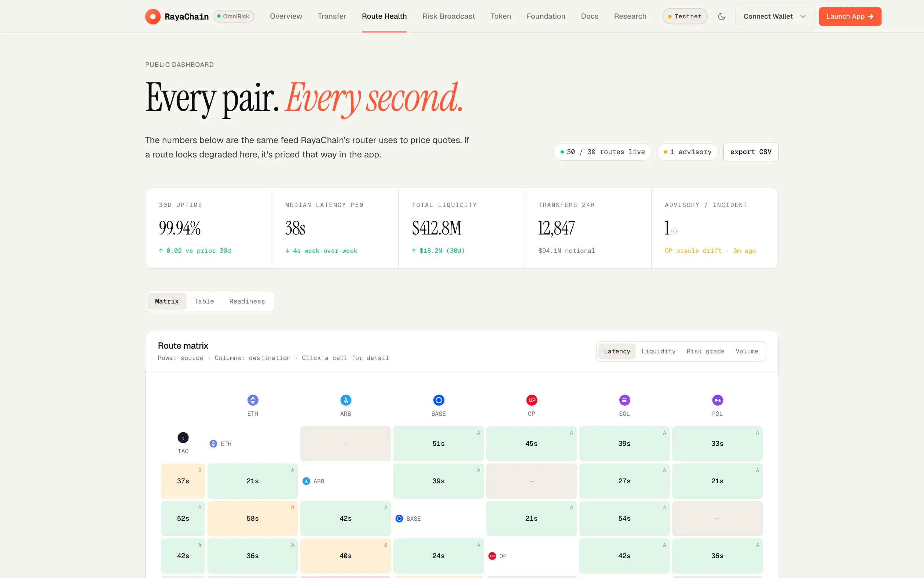Select the Table view
This screenshot has width=924, height=578.
(204, 301)
